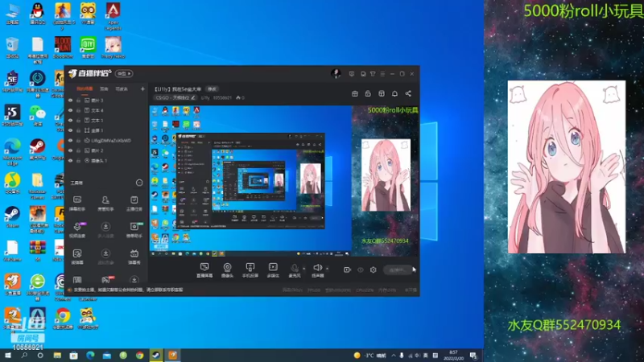Hide the 文本 4 source layer

[70, 110]
